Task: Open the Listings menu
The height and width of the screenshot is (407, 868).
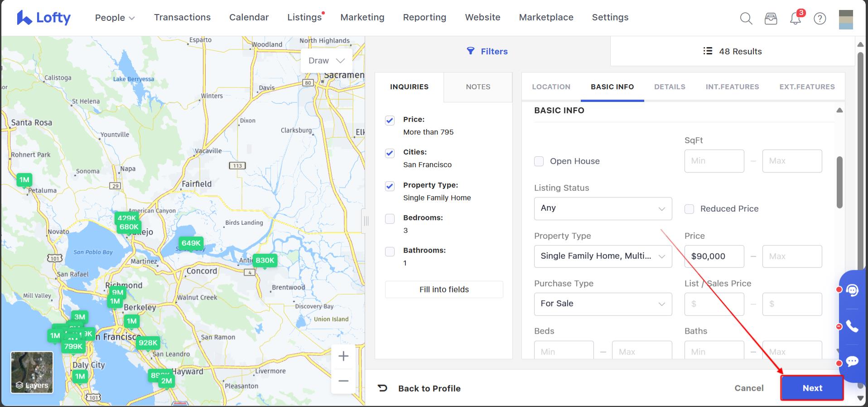Action: coord(304,17)
